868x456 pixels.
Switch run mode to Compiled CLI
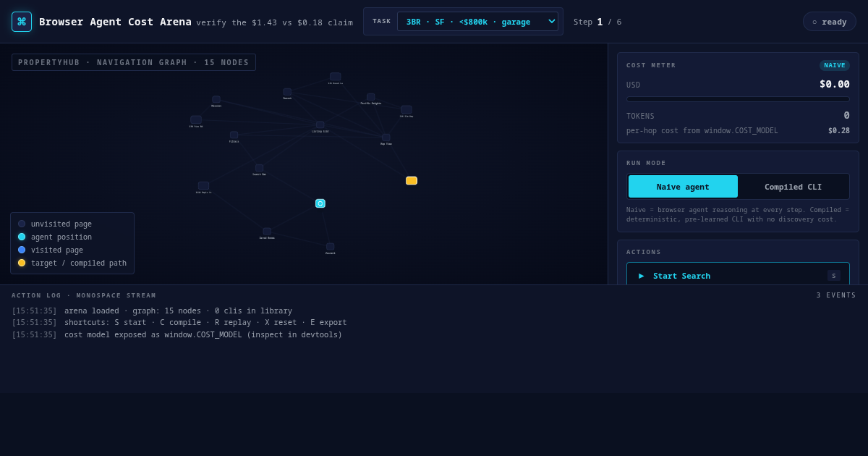[793, 187]
